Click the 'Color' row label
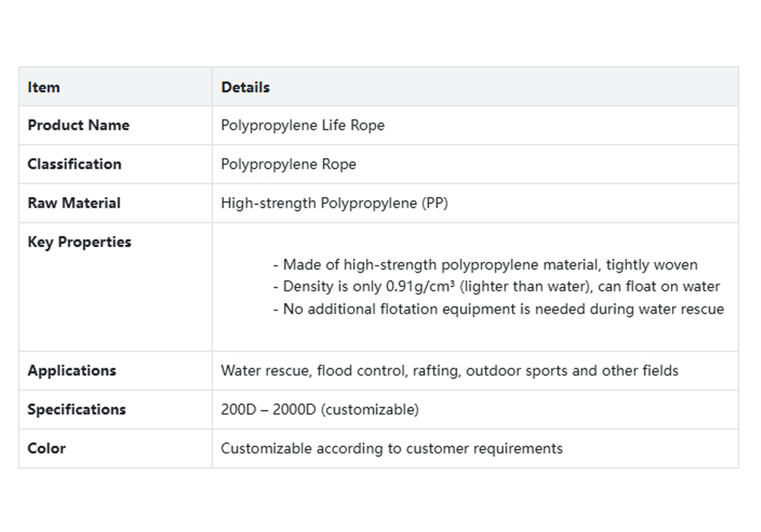Image resolution: width=761 pixels, height=532 pixels. coord(46,448)
